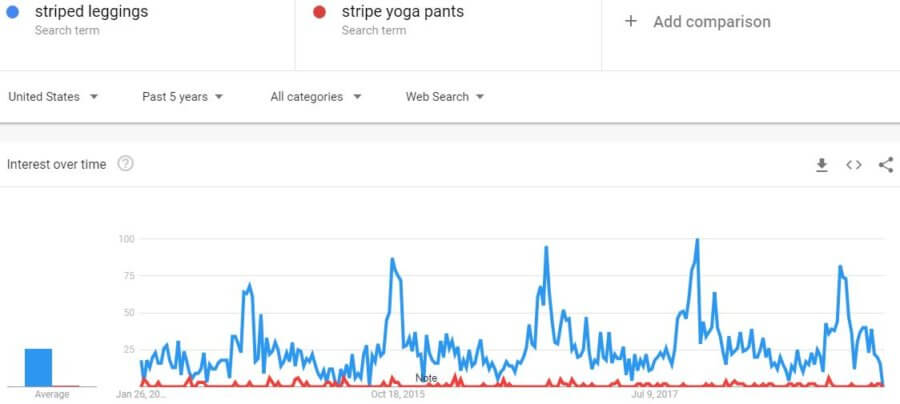Click the Oct 18, 2015 axis date
The height and width of the screenshot is (404, 900).
pos(398,394)
